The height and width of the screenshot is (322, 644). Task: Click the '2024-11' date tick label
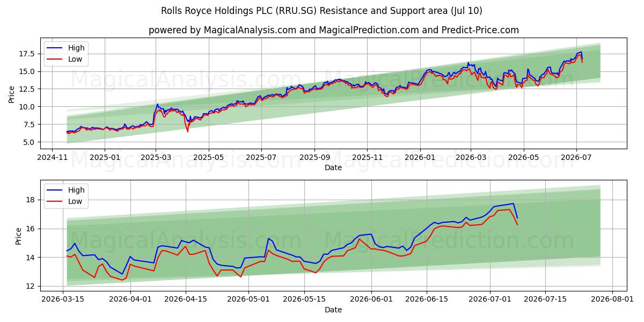[x=52, y=158]
